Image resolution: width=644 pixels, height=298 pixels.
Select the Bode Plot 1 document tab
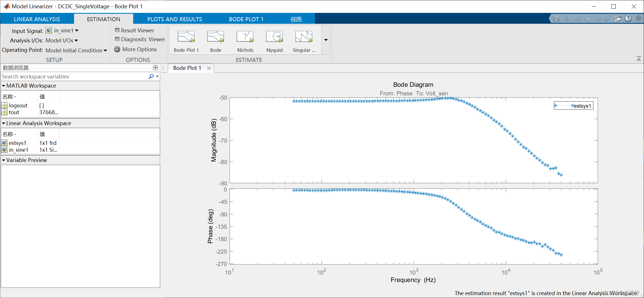pyautogui.click(x=187, y=68)
